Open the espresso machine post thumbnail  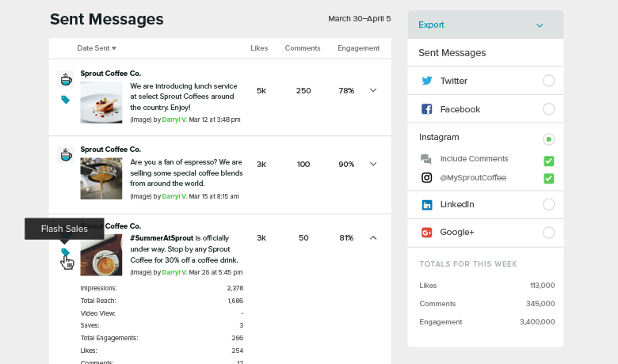pyautogui.click(x=101, y=179)
